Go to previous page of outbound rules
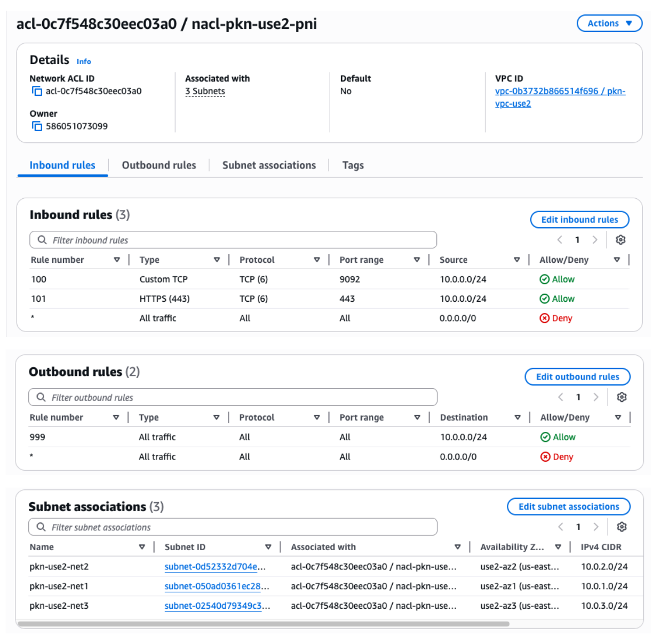653x644 pixels. pos(560,397)
